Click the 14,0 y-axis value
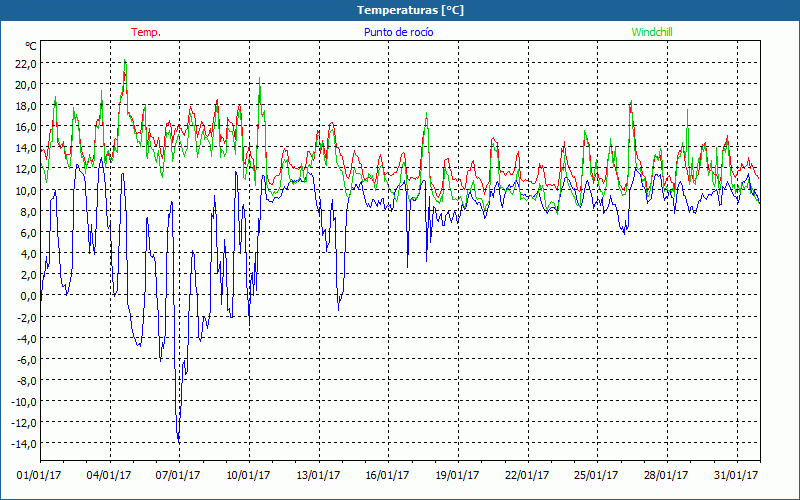The image size is (800, 500). tap(26, 148)
